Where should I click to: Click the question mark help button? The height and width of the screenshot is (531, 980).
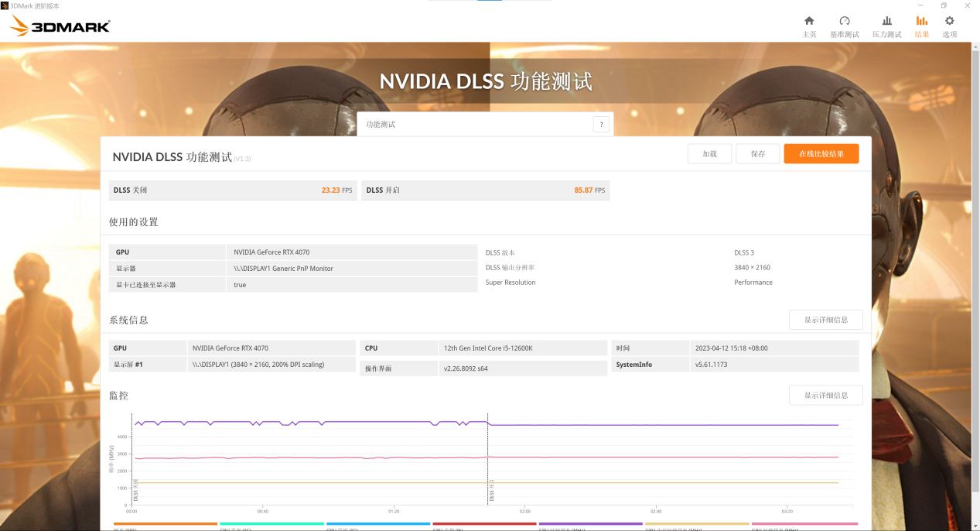click(601, 125)
